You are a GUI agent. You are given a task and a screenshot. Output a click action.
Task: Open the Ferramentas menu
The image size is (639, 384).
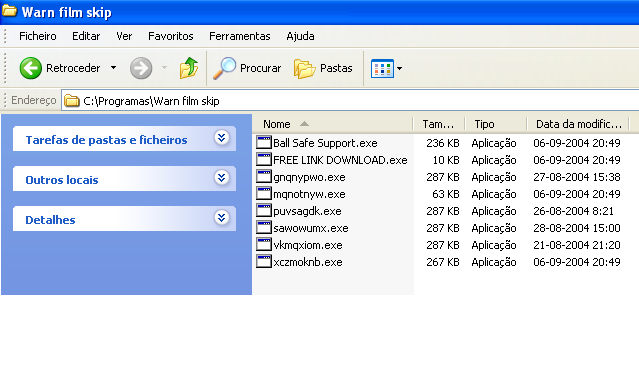click(x=240, y=36)
